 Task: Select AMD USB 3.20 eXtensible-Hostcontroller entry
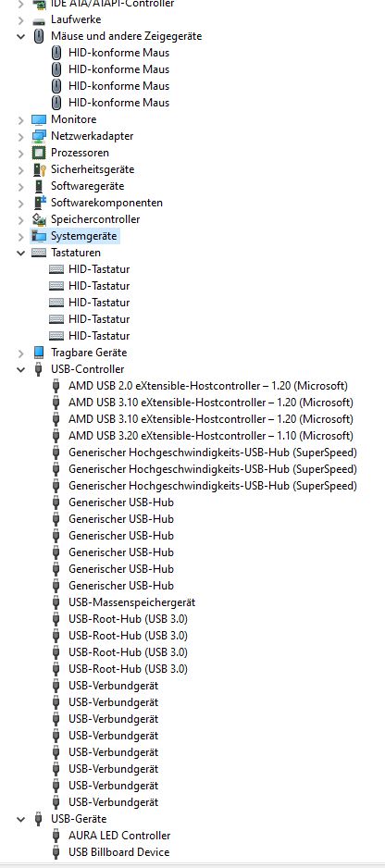tap(211, 436)
